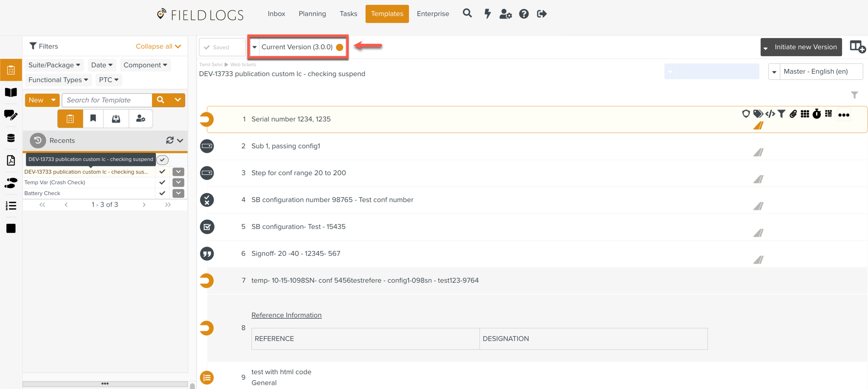Toggle the checkmark for Temp Var (Crash Check)

pyautogui.click(x=162, y=182)
